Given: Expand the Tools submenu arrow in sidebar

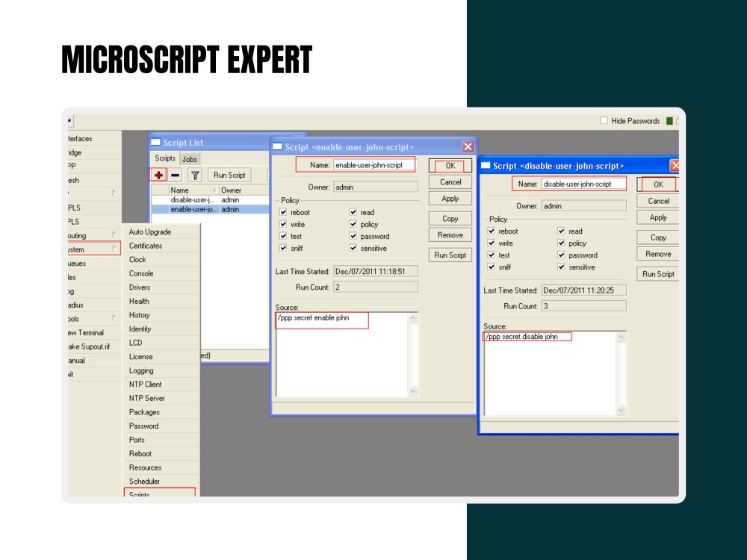Looking at the screenshot, I should (114, 317).
